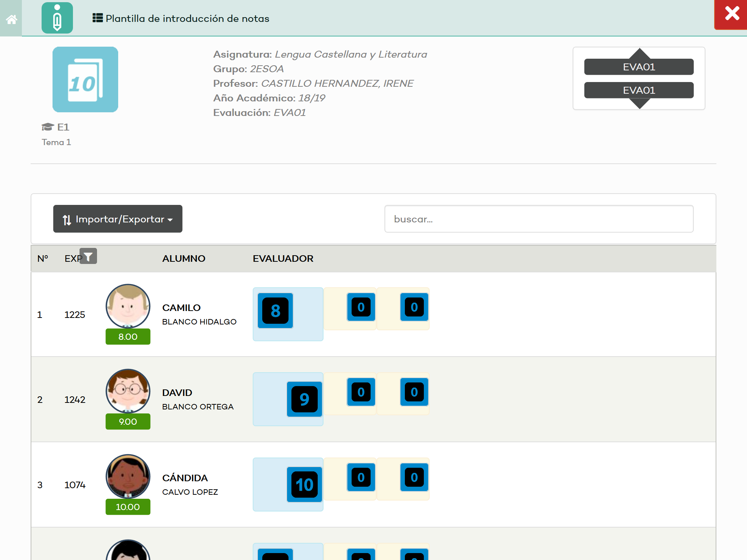Viewport: 747px width, 560px height.
Task: Click the graduation cap E1 icon
Action: pyautogui.click(x=48, y=127)
